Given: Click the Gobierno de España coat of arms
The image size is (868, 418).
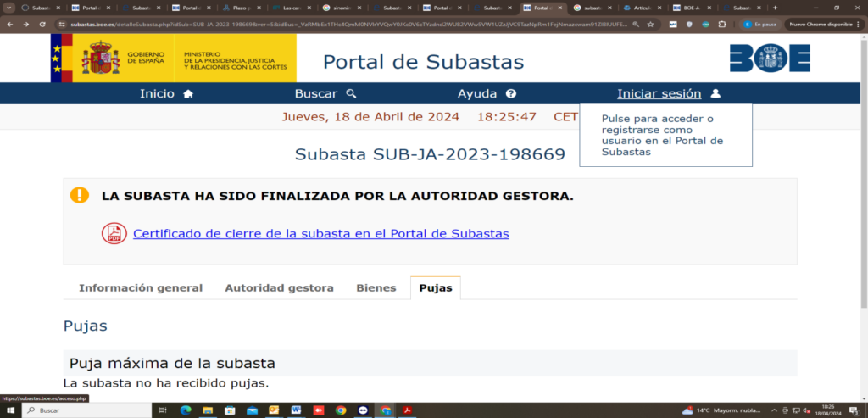Looking at the screenshot, I should (x=100, y=58).
